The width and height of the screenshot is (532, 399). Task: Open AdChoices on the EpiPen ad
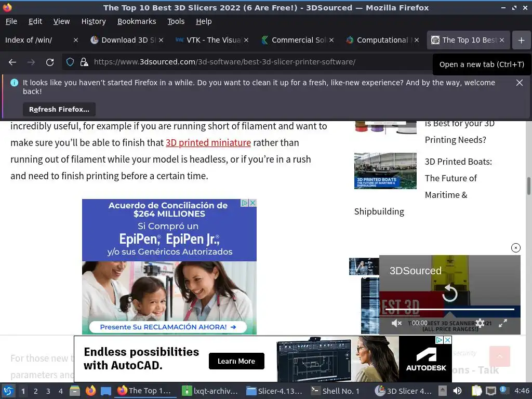point(245,203)
